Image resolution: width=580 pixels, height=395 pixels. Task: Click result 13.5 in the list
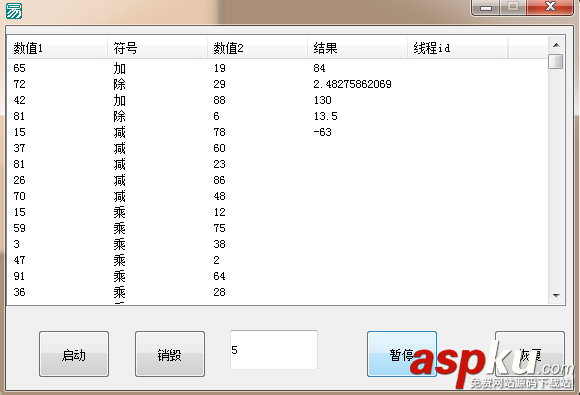(326, 116)
